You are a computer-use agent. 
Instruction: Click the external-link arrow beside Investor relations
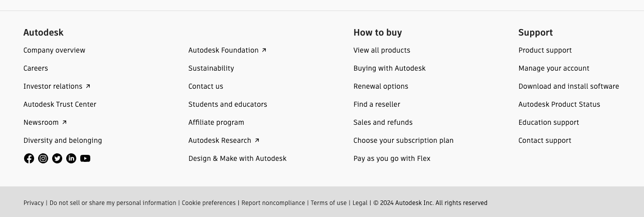pyautogui.click(x=88, y=86)
